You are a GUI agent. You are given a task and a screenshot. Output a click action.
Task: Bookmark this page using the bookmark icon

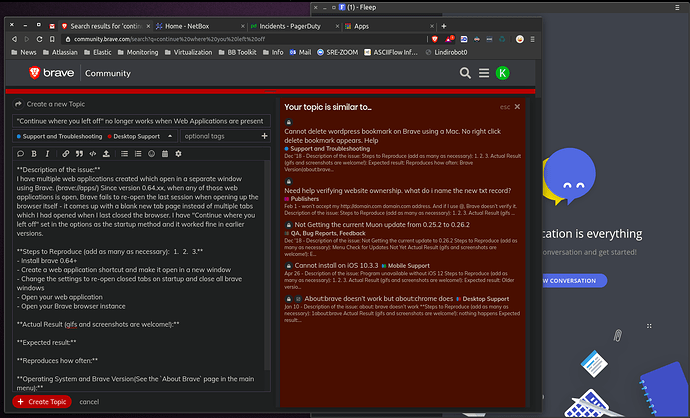pos(52,39)
